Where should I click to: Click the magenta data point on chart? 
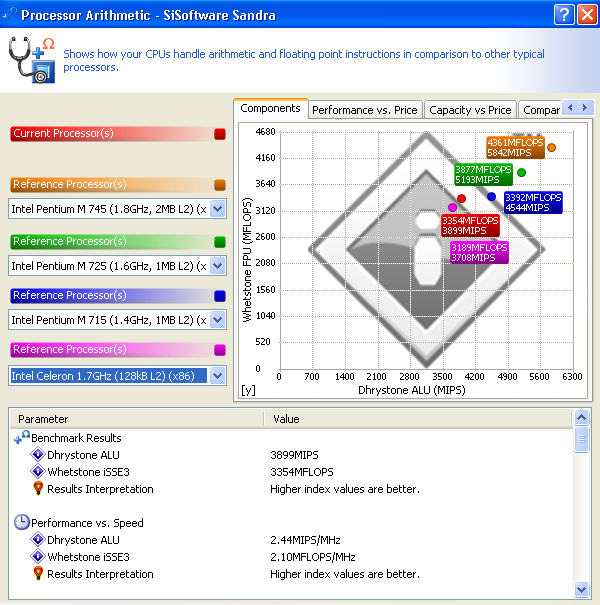(452, 208)
